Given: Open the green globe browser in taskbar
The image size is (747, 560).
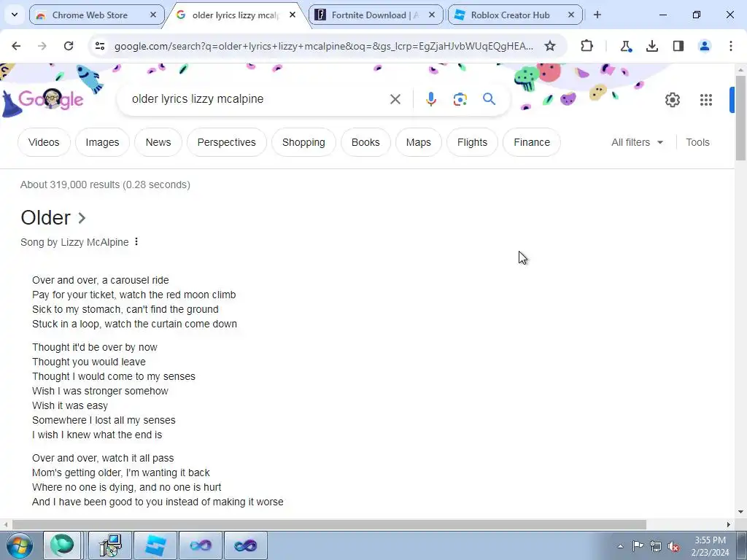Looking at the screenshot, I should [x=62, y=545].
